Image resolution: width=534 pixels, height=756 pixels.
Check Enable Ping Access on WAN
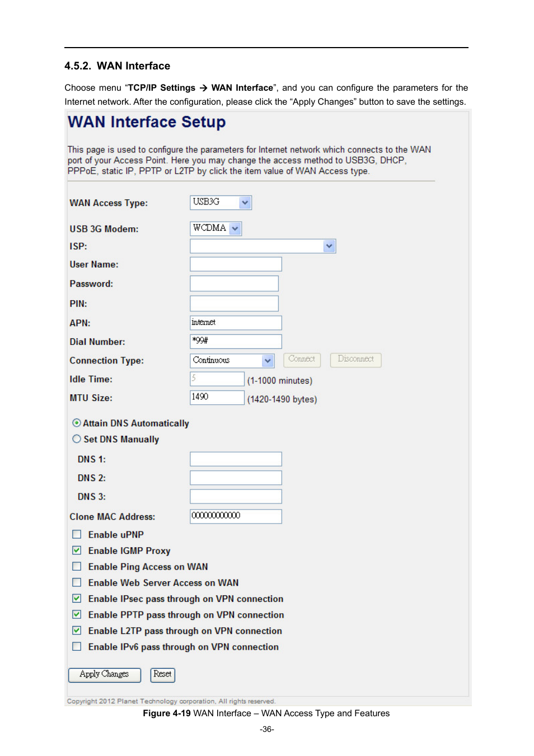point(77,566)
